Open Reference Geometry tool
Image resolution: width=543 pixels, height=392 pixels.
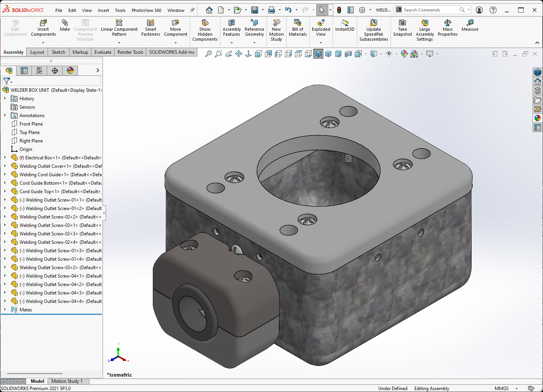pyautogui.click(x=254, y=28)
